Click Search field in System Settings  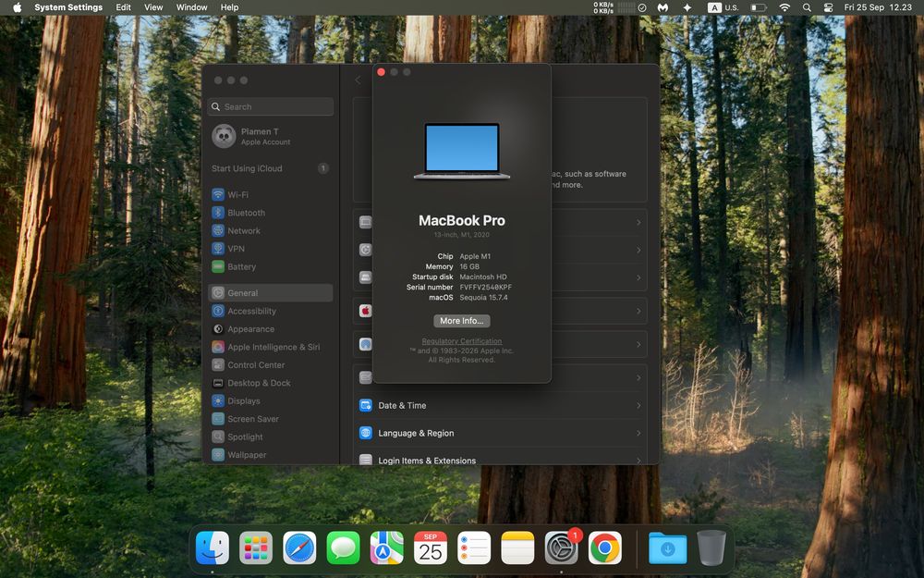[271, 106]
